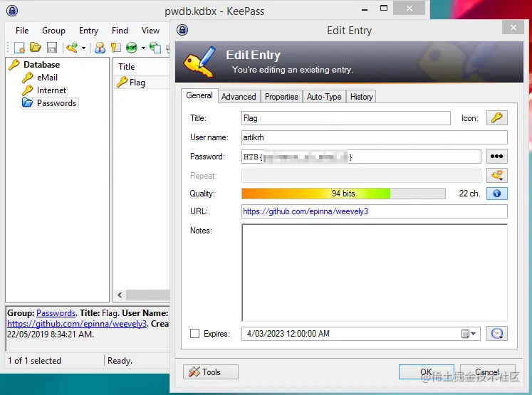This screenshot has width=532, height=395.
Task: Enable the Expires checkbox
Action: pos(194,334)
